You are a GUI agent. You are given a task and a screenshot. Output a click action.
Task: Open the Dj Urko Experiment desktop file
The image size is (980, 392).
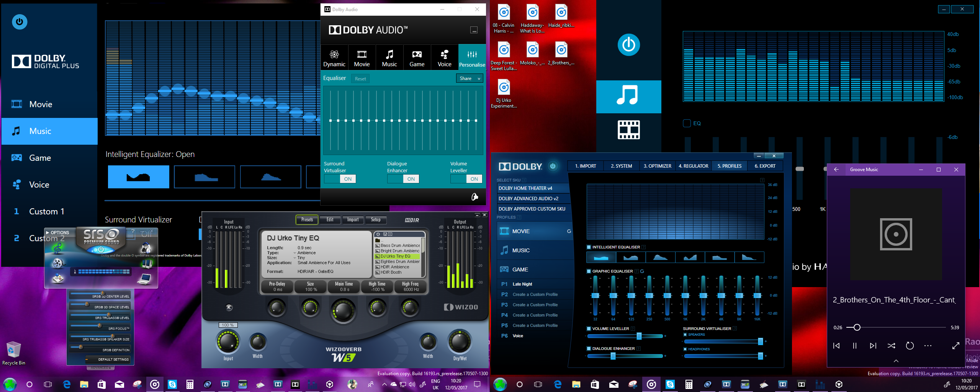click(x=504, y=94)
